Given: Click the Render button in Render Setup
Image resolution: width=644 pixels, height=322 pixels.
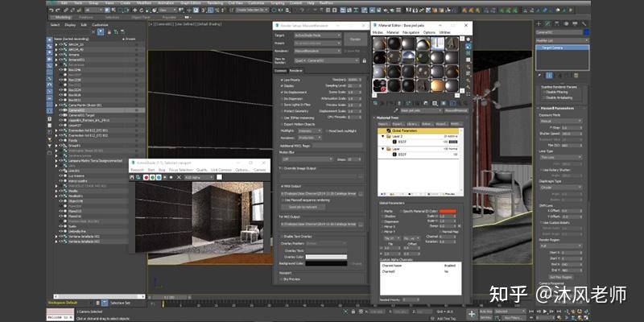Looking at the screenshot, I should 355,39.
